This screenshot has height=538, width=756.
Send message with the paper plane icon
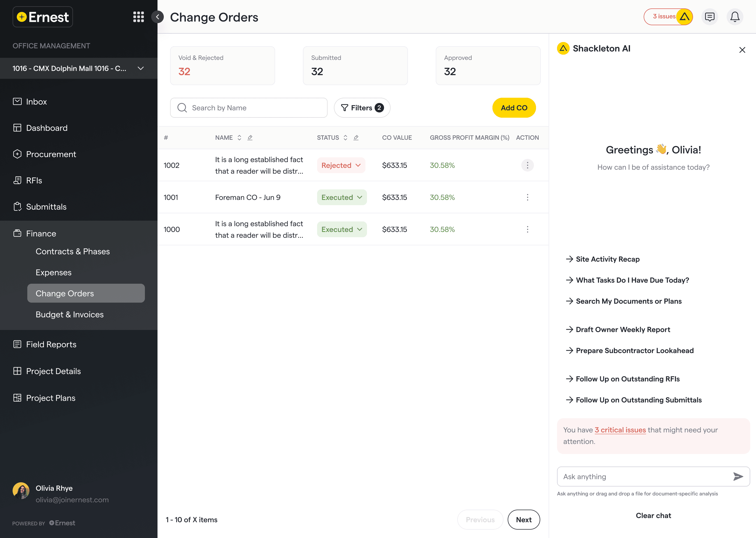[738, 476]
